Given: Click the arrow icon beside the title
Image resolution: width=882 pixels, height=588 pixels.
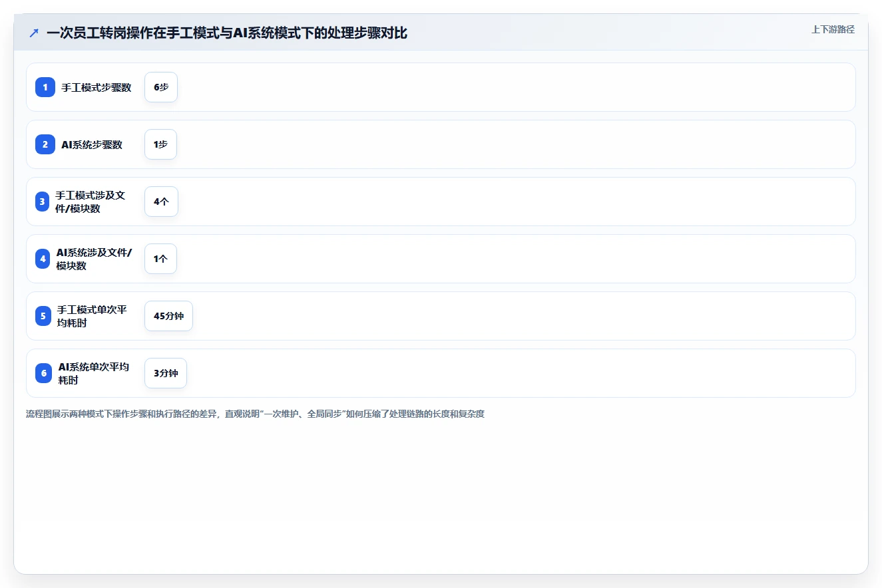Looking at the screenshot, I should click(33, 33).
